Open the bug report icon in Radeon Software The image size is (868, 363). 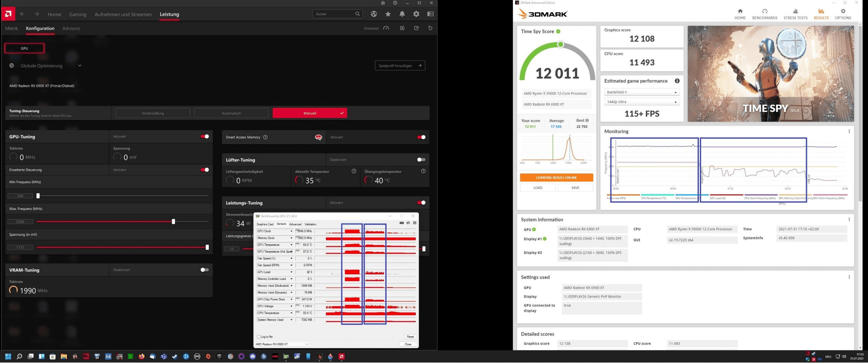click(383, 3)
